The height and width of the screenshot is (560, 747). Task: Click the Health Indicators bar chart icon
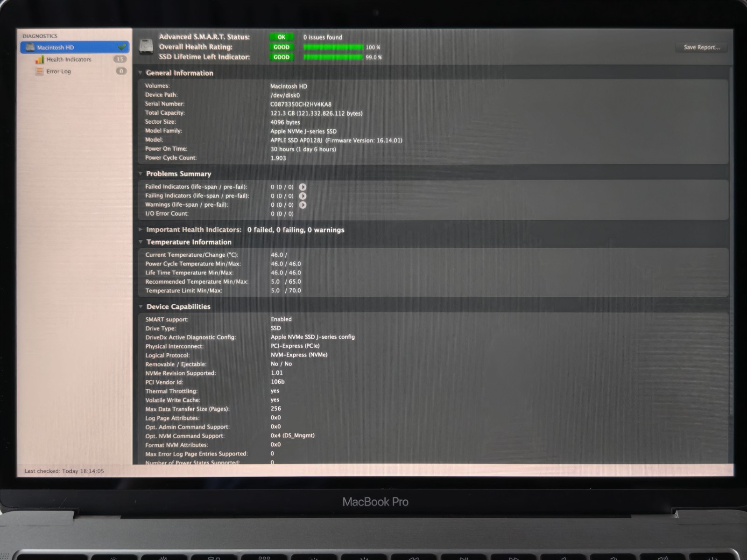[40, 59]
